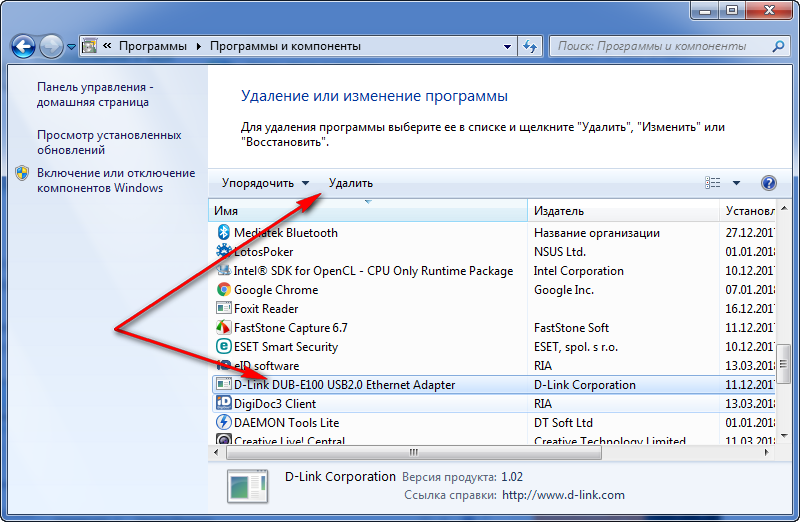
Task: Click product version value 1.02
Action: [x=512, y=477]
